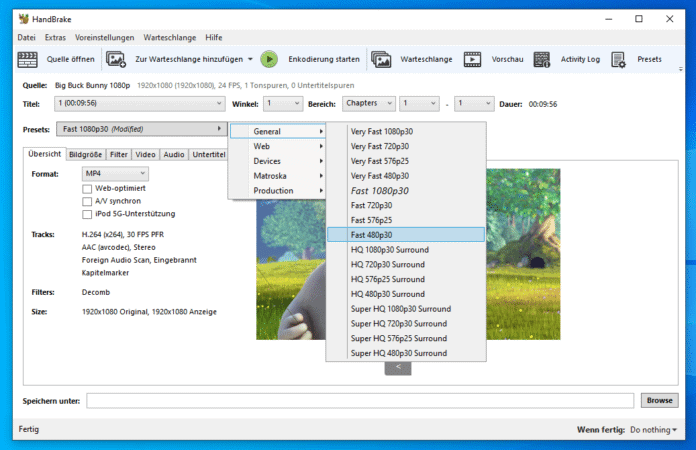Screen dimensions: 696x450
Task: Open the Warteschlange menu in menu bar
Action: [170, 38]
